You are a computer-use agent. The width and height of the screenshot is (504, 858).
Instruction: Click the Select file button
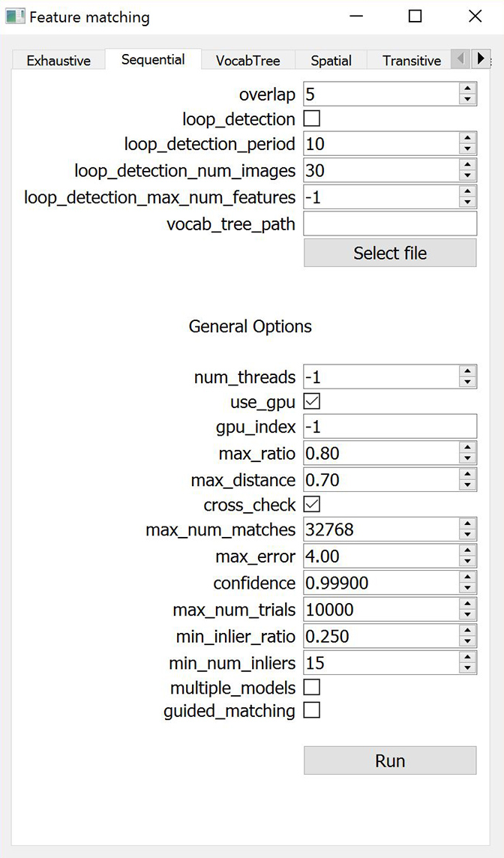coord(390,253)
